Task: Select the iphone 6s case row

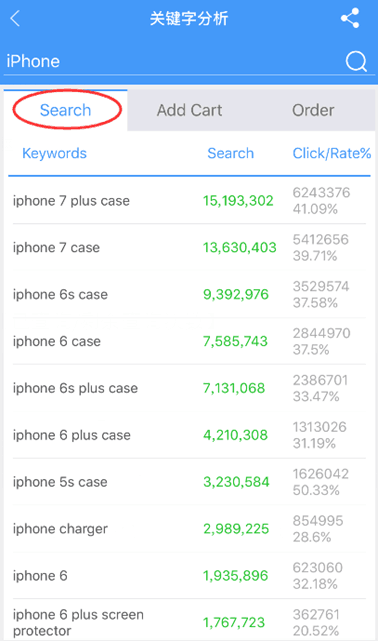Action: (x=189, y=294)
